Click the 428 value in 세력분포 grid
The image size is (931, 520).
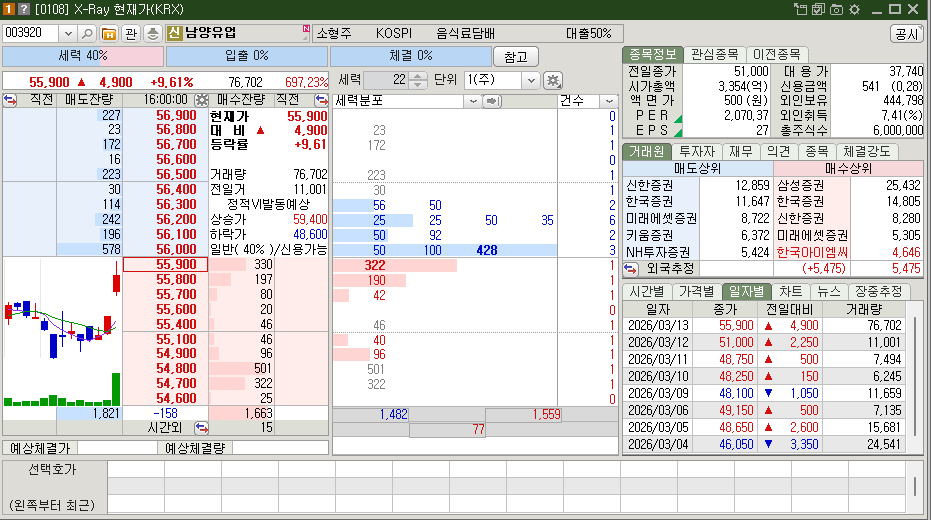coord(487,250)
